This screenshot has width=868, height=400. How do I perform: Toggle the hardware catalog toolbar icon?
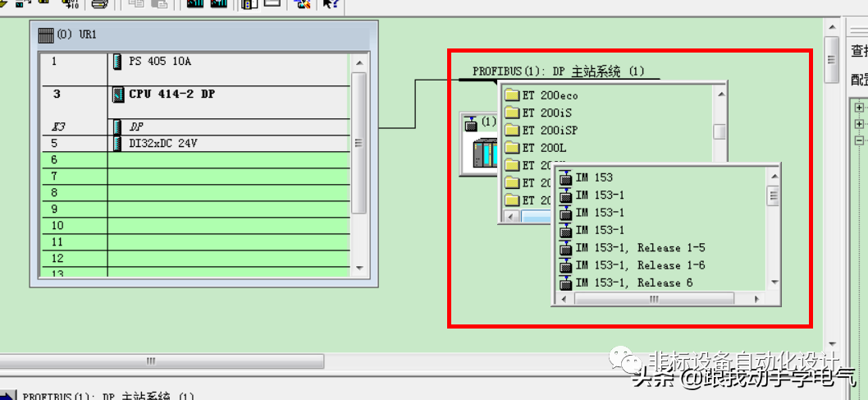coord(249,3)
